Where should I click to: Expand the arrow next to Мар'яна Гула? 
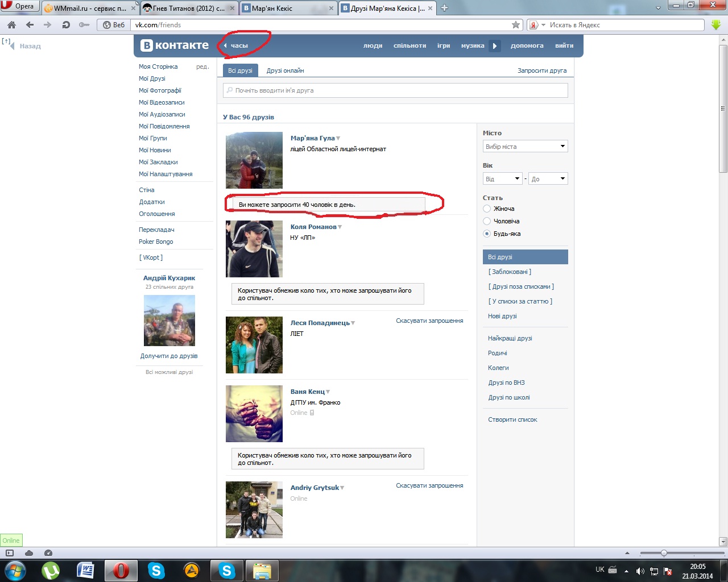pos(338,139)
